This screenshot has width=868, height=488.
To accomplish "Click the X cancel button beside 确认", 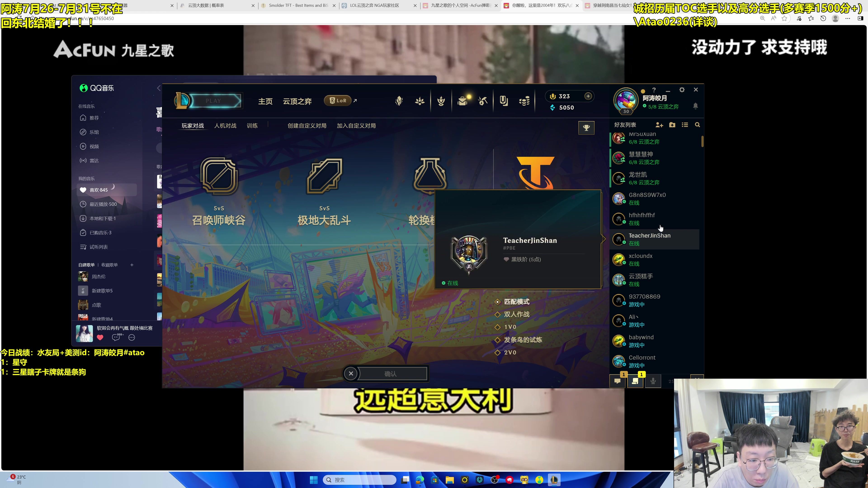I will click(351, 373).
